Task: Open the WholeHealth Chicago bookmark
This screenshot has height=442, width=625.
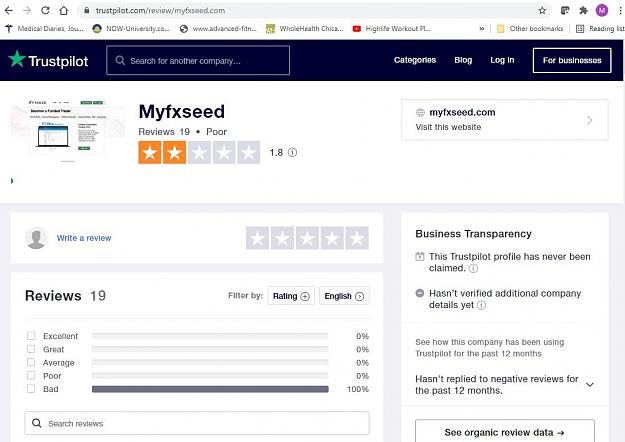Action: pyautogui.click(x=305, y=29)
